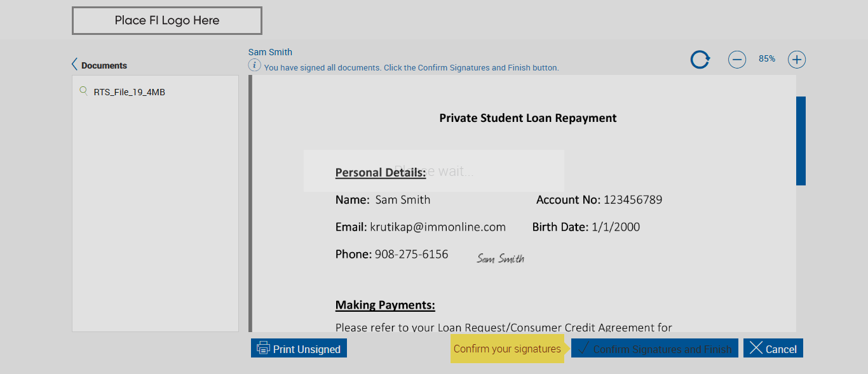The width and height of the screenshot is (868, 374).
Task: Click the blue vertical scrollbar thumb
Action: click(x=801, y=141)
